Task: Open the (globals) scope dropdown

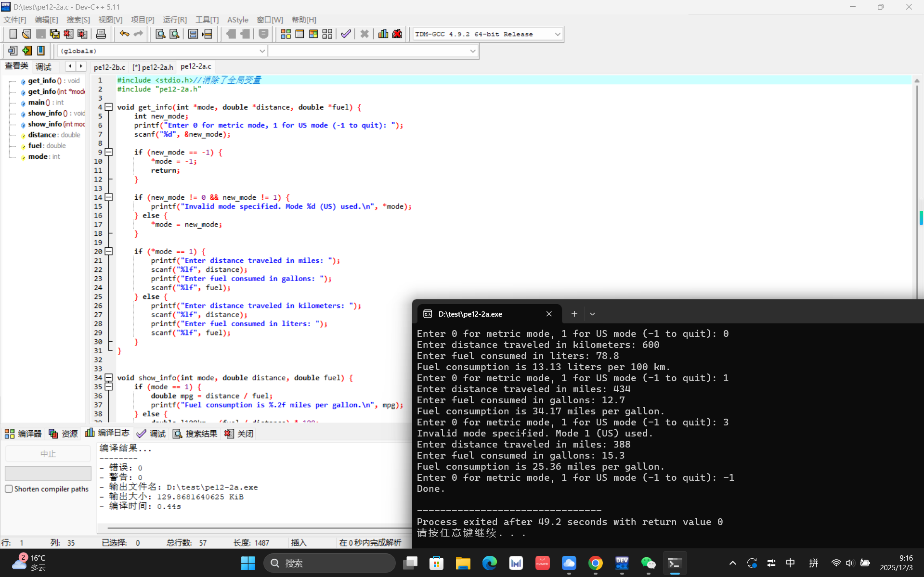Action: point(262,51)
